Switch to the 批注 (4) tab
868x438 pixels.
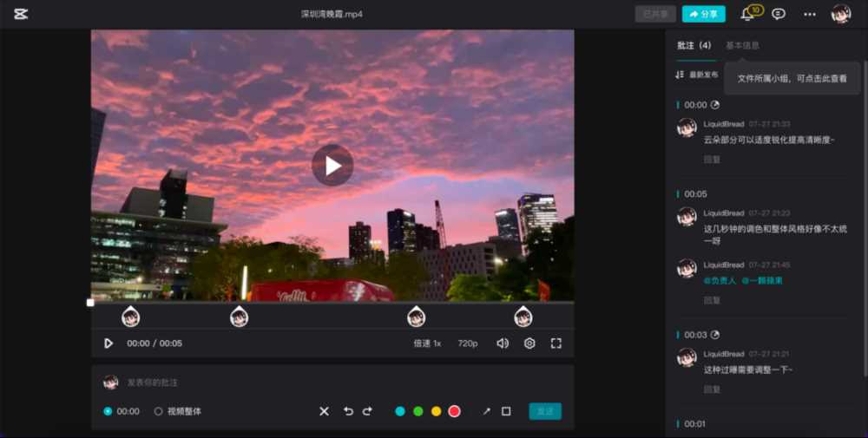694,45
